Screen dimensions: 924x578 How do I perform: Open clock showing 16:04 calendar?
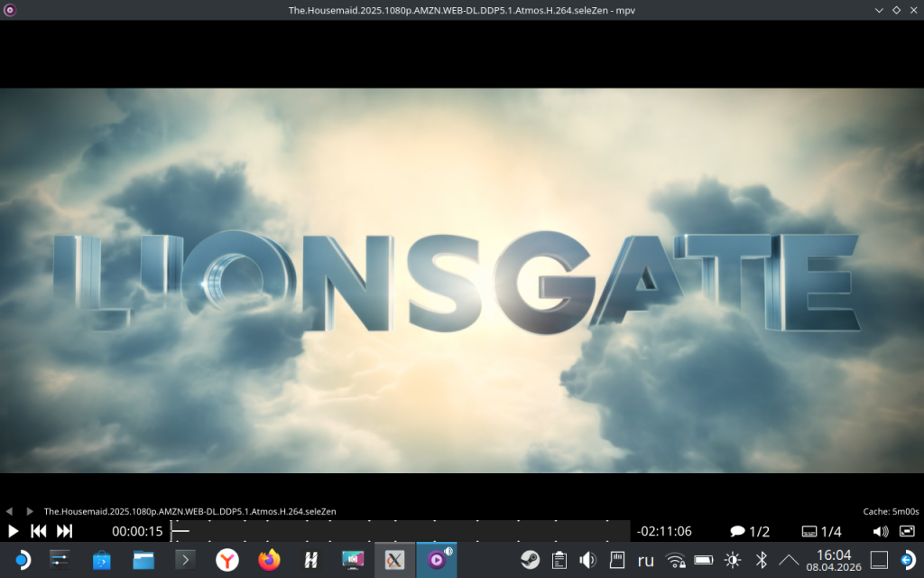833,560
